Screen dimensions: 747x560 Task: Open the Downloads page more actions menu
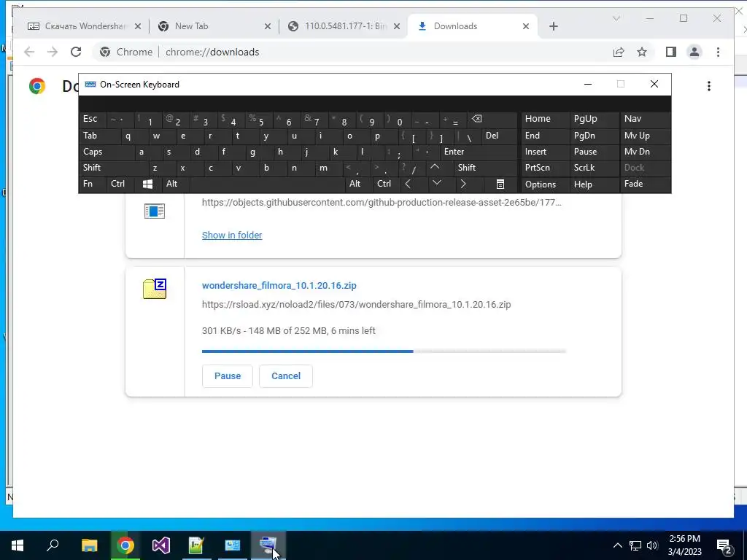(709, 86)
